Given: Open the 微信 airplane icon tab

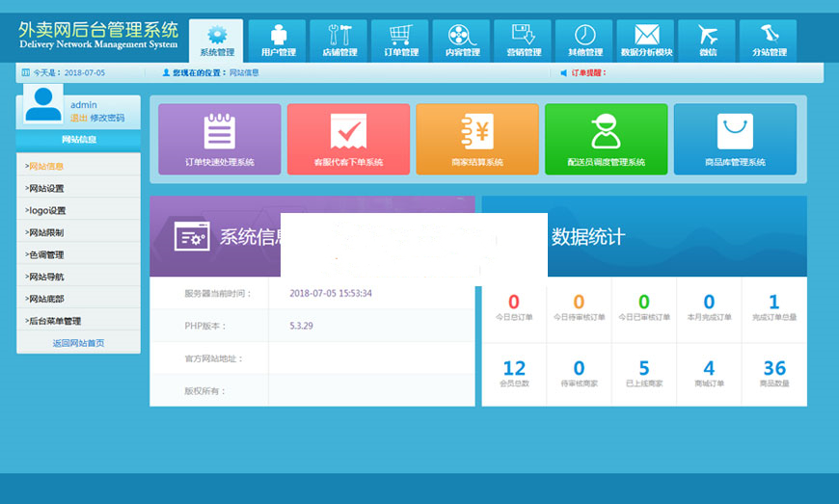Looking at the screenshot, I should (708, 40).
